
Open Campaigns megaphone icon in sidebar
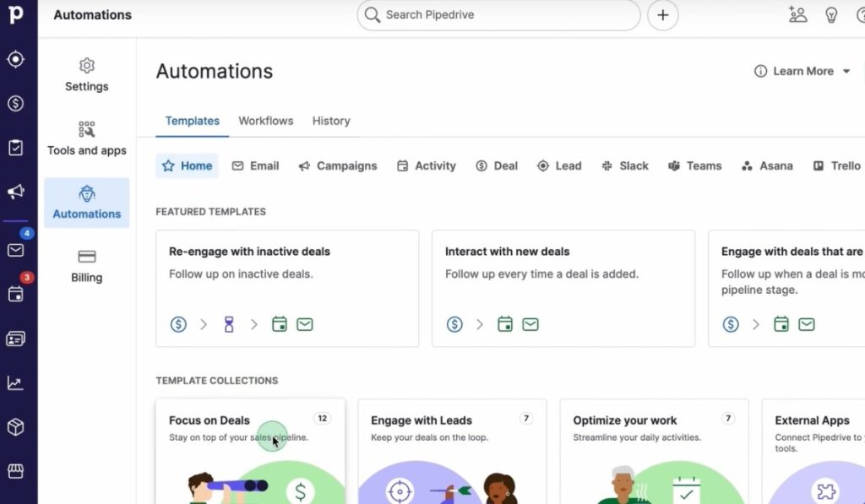15,192
